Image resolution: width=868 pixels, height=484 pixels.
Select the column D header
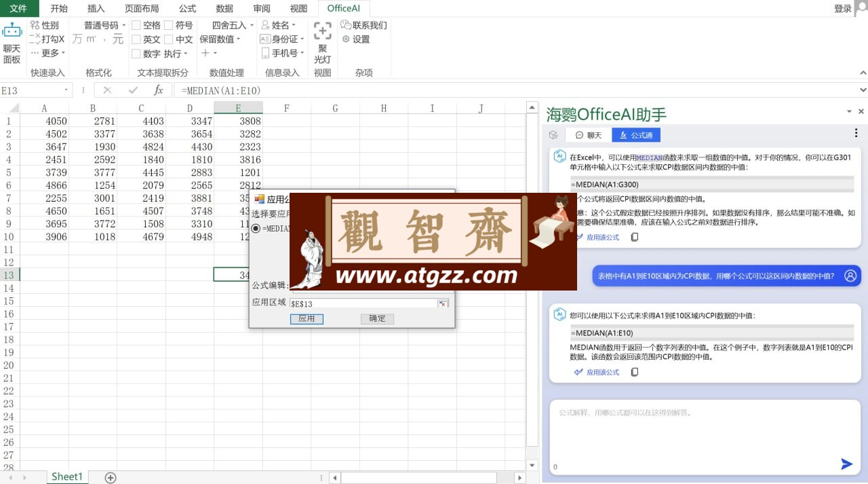pyautogui.click(x=190, y=108)
